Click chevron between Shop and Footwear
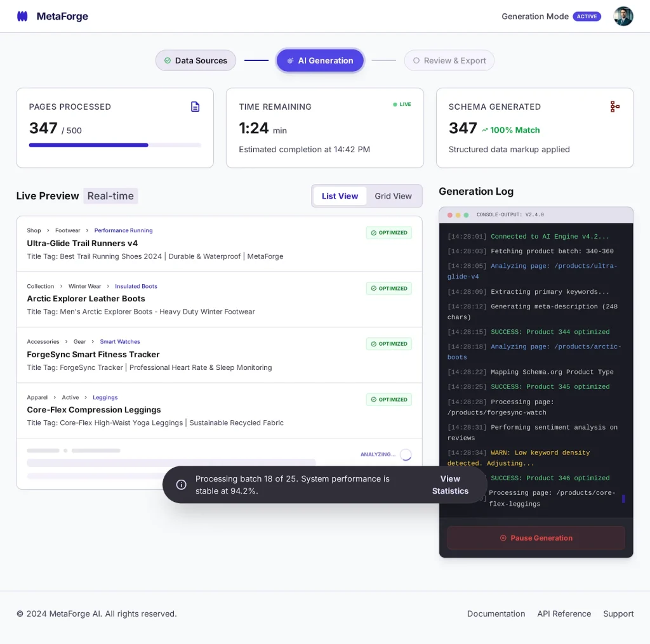The width and height of the screenshot is (650, 644). click(x=48, y=230)
